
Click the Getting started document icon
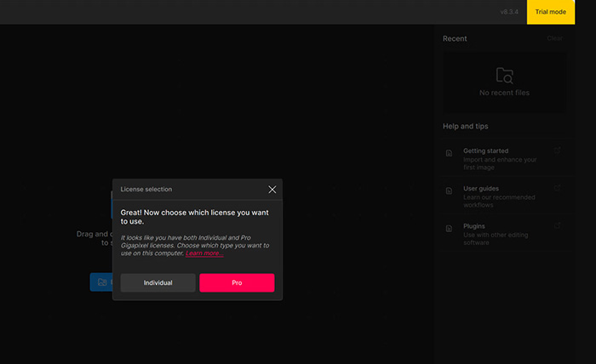click(449, 153)
